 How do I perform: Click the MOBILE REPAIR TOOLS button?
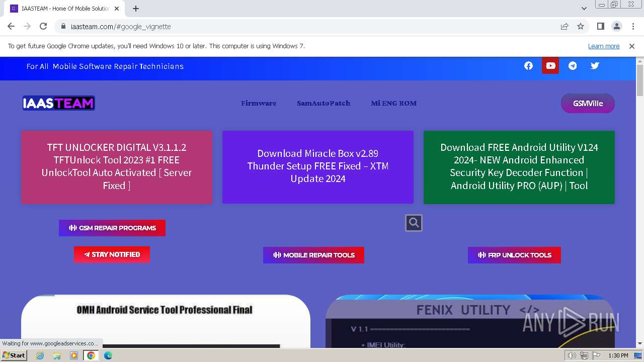tap(313, 255)
